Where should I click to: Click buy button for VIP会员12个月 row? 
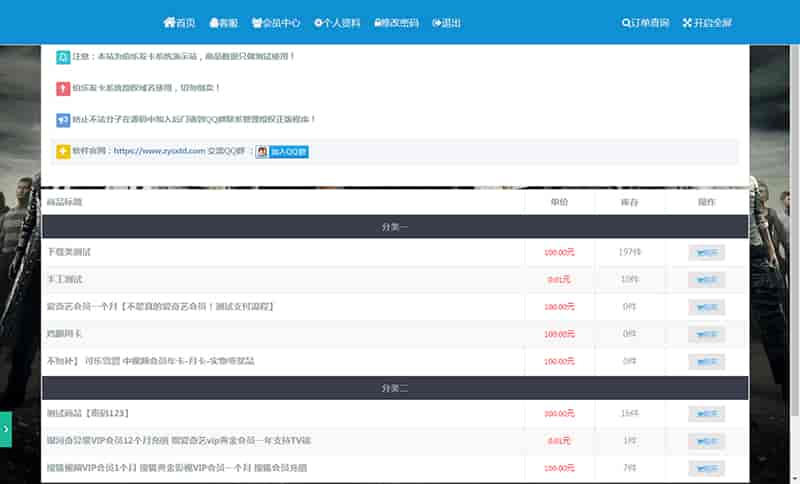707,441
